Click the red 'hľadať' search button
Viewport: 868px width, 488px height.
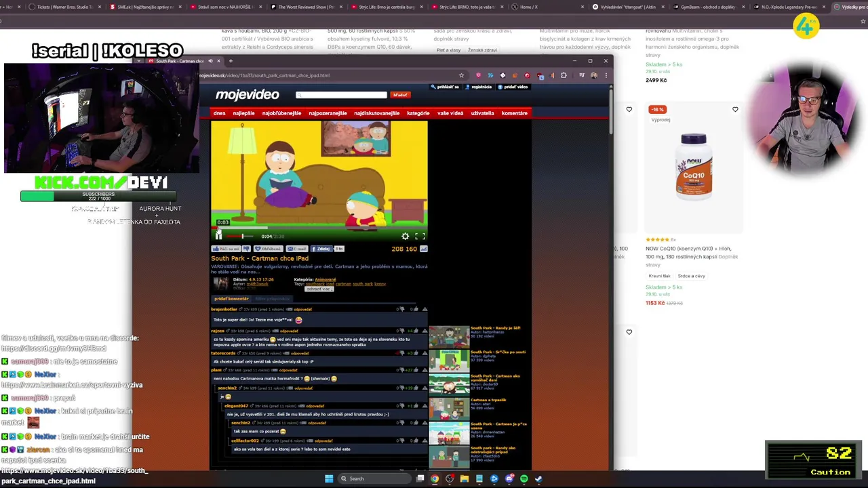click(x=400, y=95)
